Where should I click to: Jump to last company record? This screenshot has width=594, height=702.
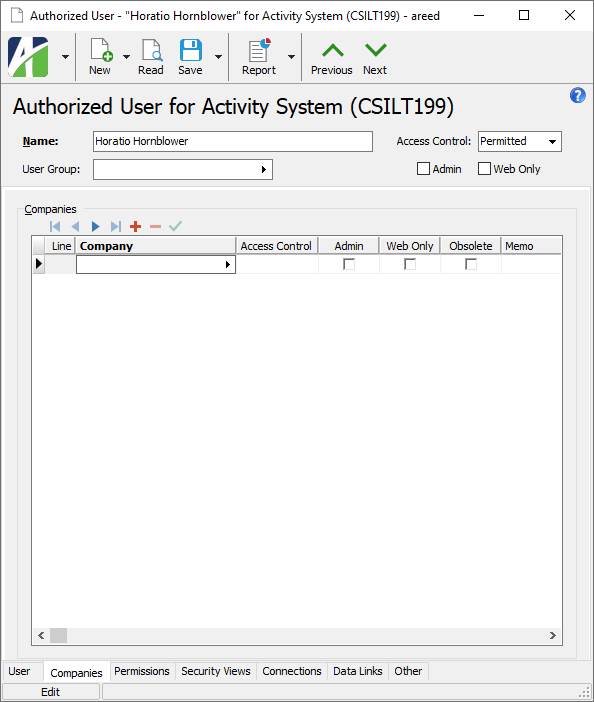coord(116,227)
